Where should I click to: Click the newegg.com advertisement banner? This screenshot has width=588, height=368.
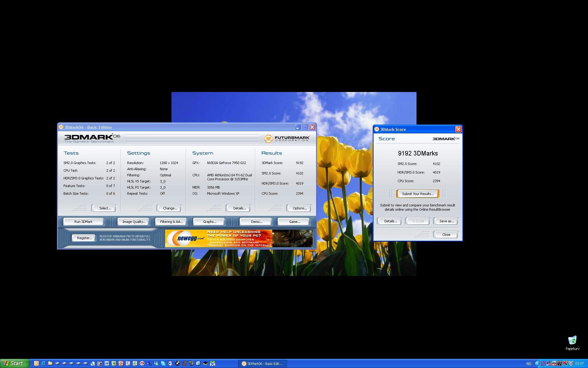[239, 238]
